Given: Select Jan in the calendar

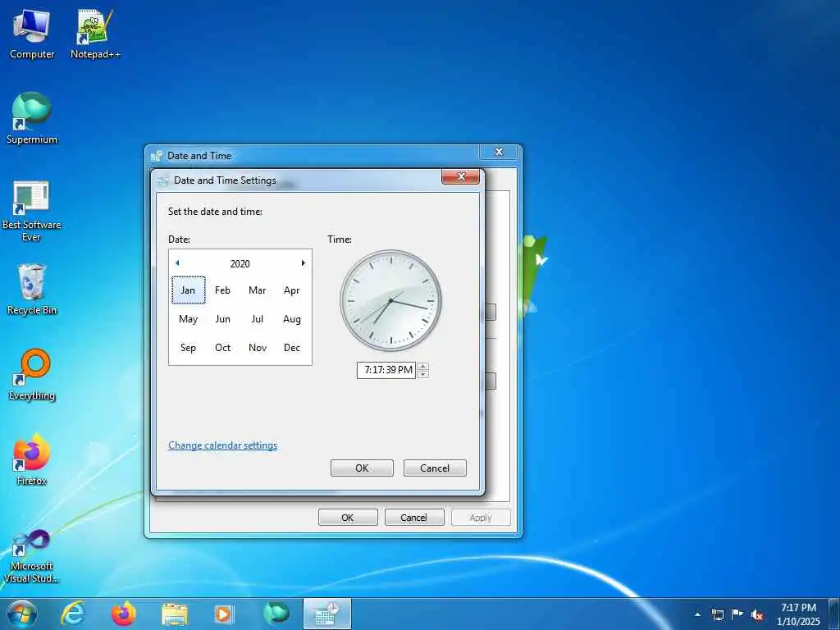Looking at the screenshot, I should click(188, 290).
